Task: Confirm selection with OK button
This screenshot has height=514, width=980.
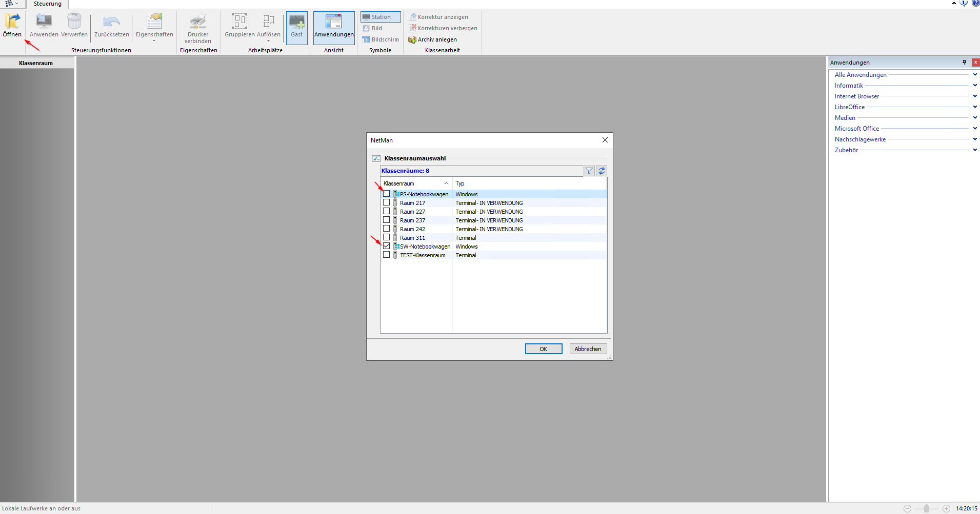Action: [x=544, y=349]
